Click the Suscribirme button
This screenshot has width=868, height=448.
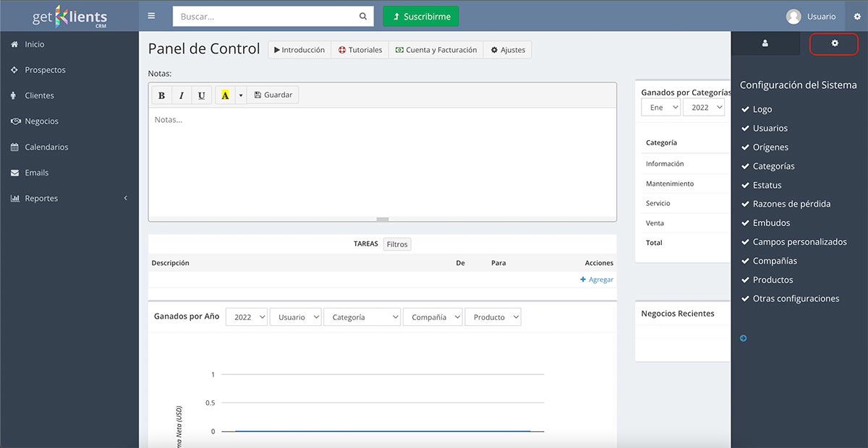click(421, 17)
